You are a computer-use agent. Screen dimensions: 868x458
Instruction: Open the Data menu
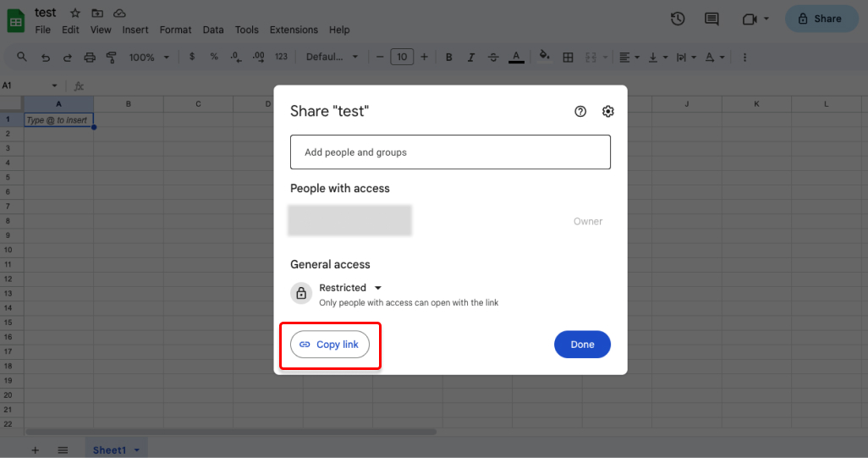pyautogui.click(x=213, y=30)
